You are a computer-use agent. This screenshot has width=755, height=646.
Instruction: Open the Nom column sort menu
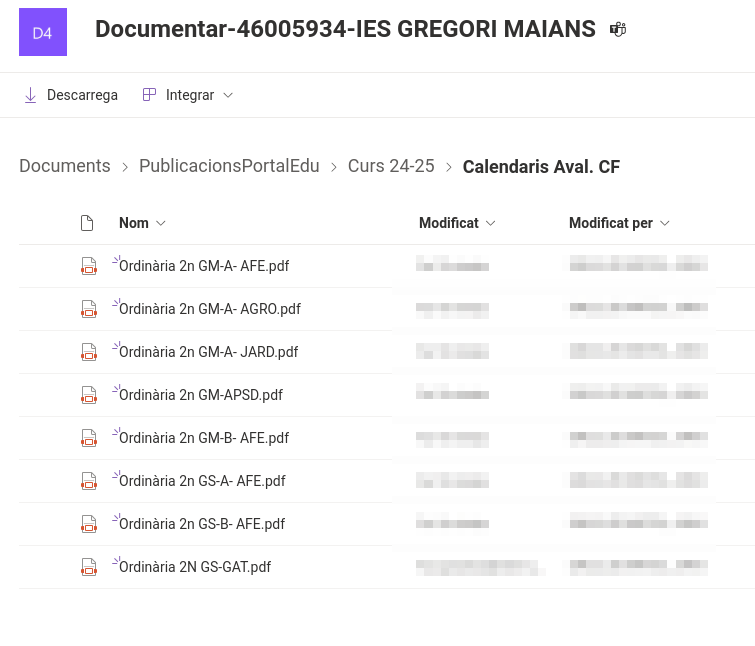(161, 223)
